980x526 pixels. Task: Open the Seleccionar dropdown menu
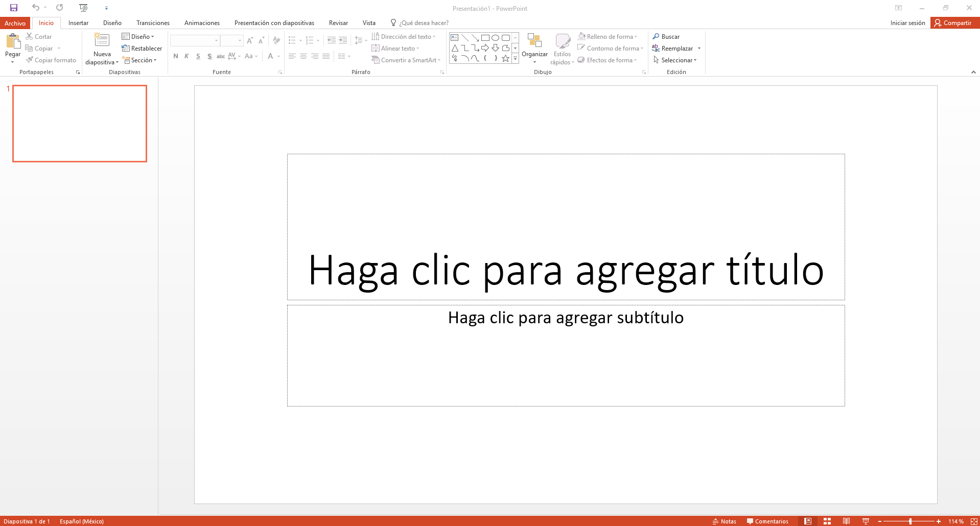[x=675, y=60]
